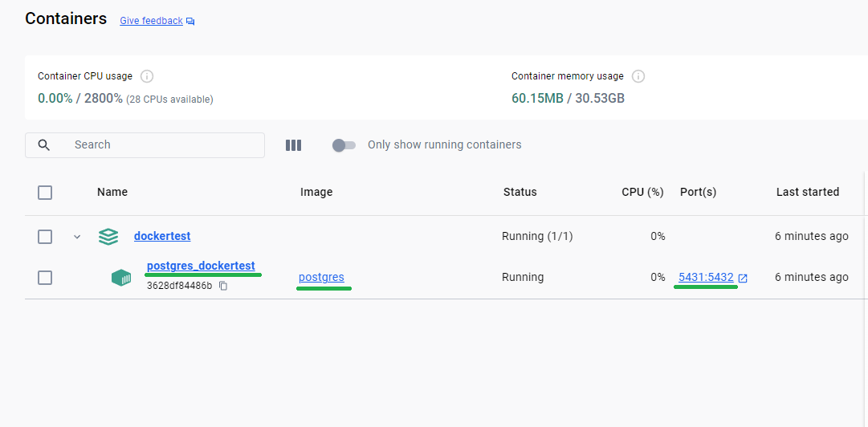Sort by the Status column header

point(520,192)
